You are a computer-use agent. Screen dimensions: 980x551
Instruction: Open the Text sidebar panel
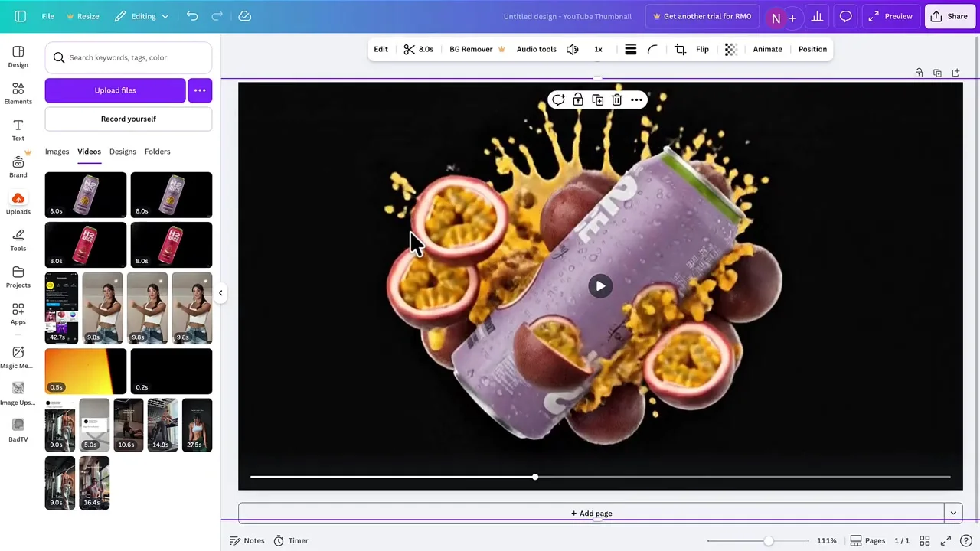(x=18, y=129)
